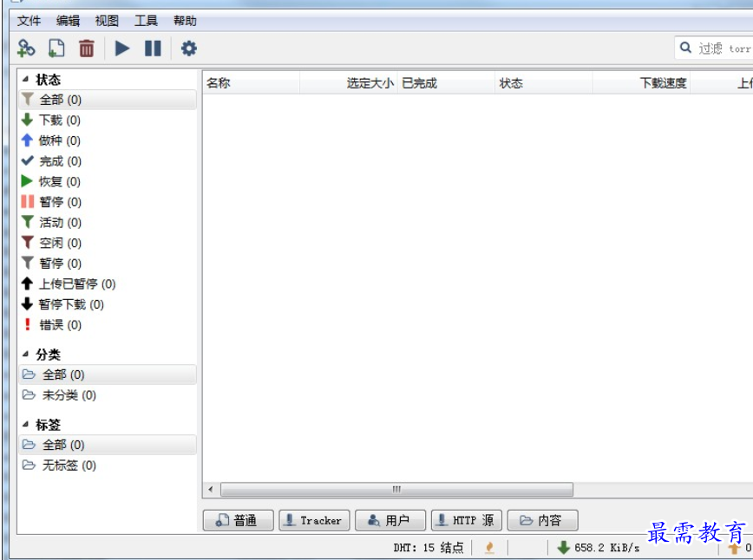
Task: Switch to the 普通 tab
Action: [239, 520]
